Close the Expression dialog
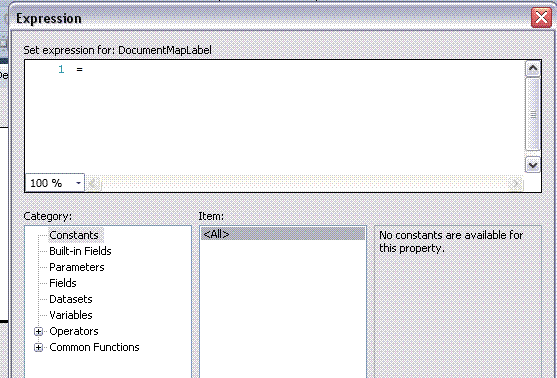Screen dimensions: 557x378 coord(541,17)
